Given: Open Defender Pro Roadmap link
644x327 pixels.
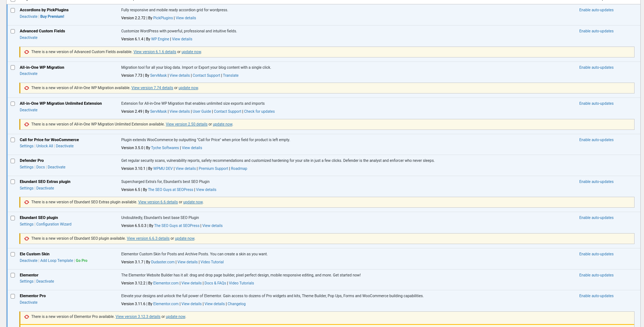Looking at the screenshot, I should 239,169.
